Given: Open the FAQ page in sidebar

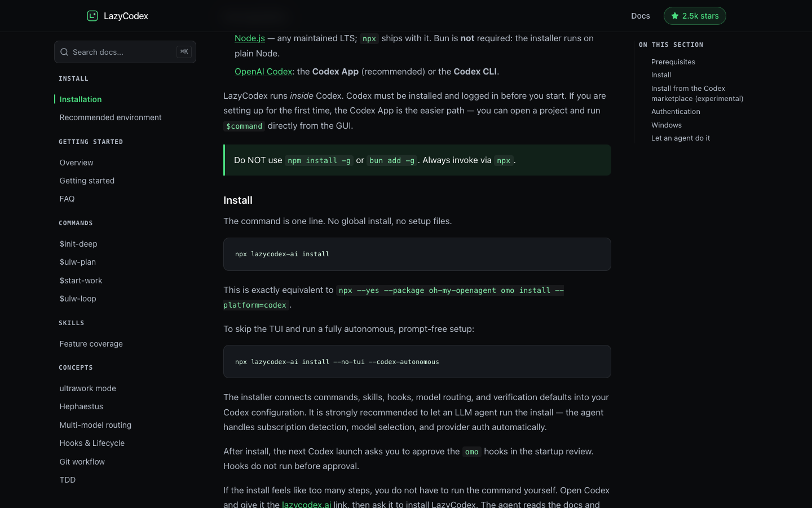Looking at the screenshot, I should (x=67, y=199).
